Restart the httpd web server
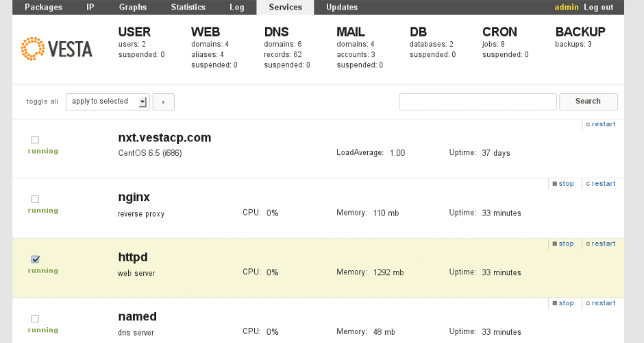Image resolution: width=644 pixels, height=343 pixels. (x=600, y=244)
